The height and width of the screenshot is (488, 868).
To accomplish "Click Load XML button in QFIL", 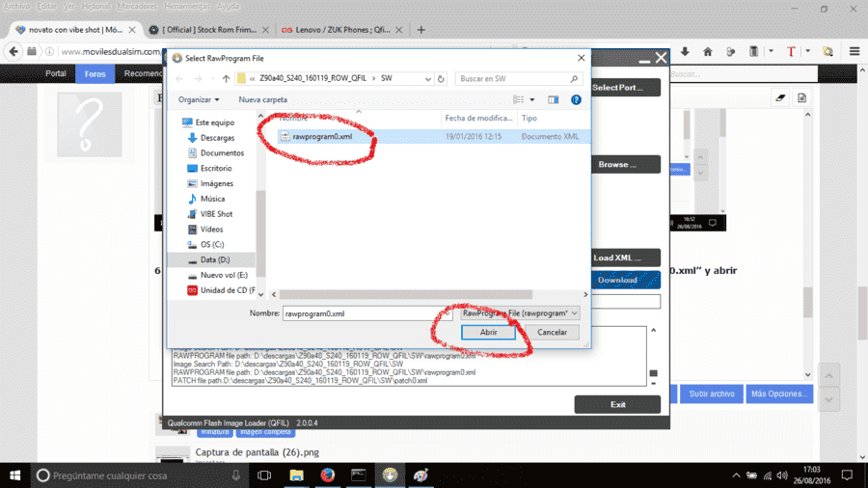I will coord(625,258).
